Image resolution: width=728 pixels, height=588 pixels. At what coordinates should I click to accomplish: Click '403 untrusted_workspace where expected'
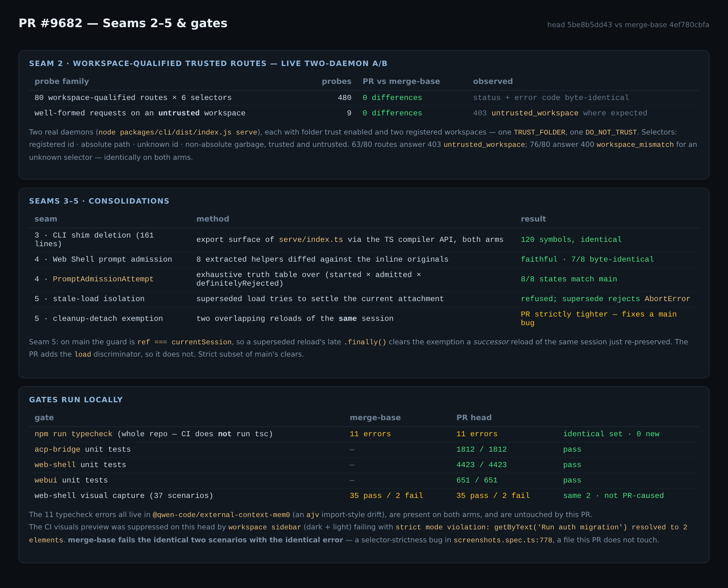pos(560,113)
